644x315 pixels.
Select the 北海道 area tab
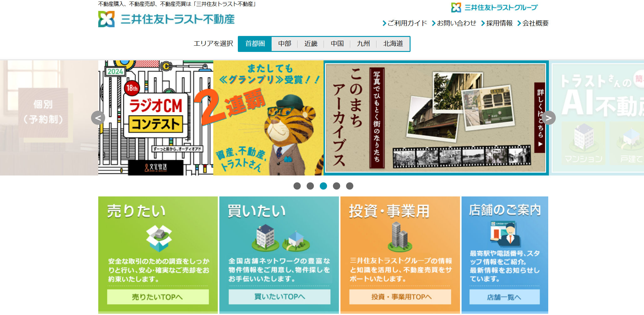[x=393, y=44]
